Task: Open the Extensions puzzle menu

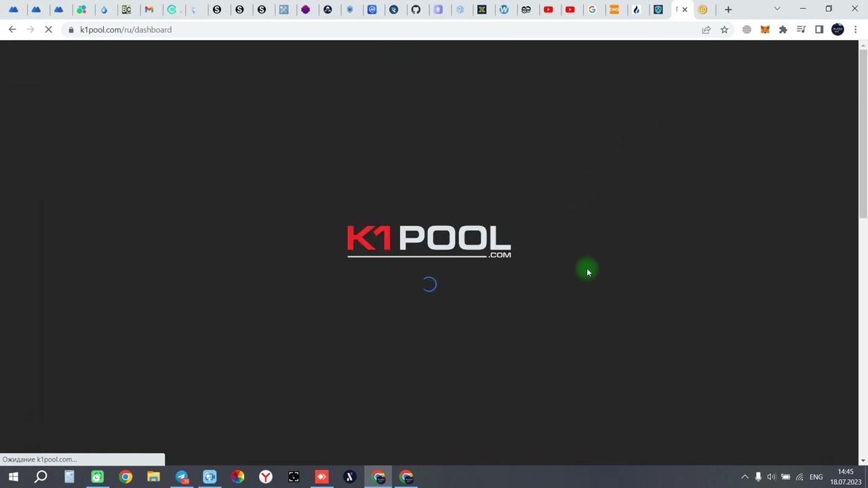Action: coord(783,30)
